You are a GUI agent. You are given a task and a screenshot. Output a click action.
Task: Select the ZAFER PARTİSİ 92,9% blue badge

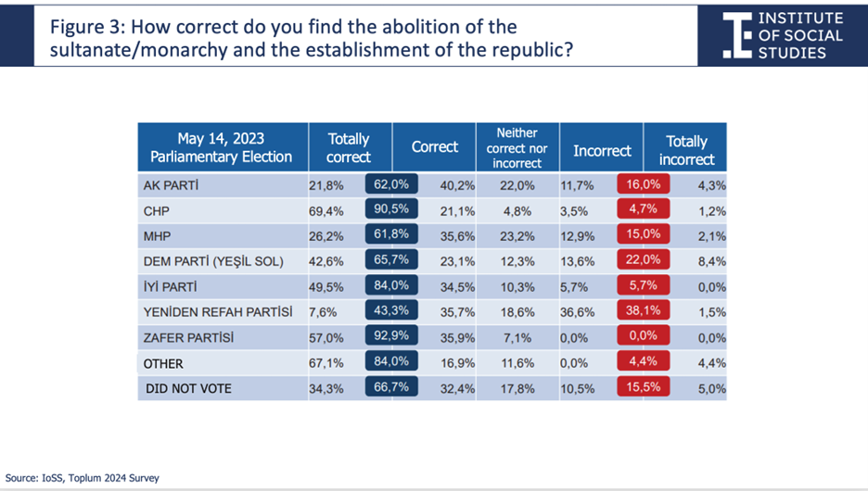pyautogui.click(x=391, y=335)
